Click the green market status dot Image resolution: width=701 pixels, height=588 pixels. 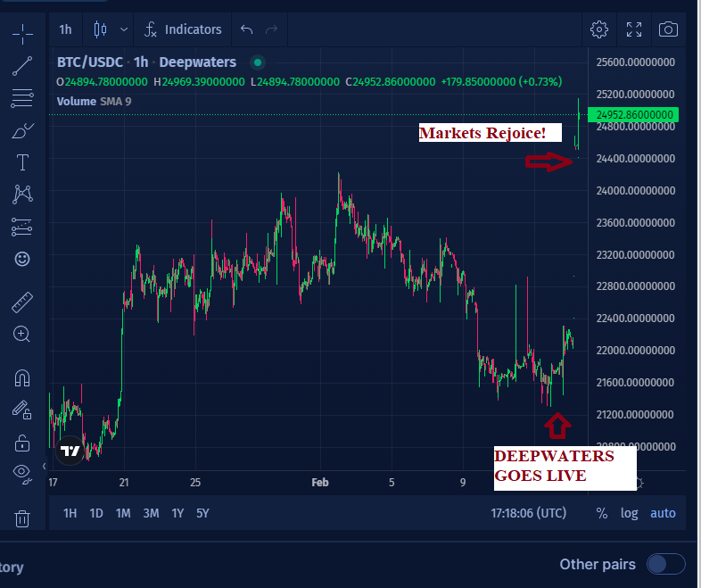point(258,62)
